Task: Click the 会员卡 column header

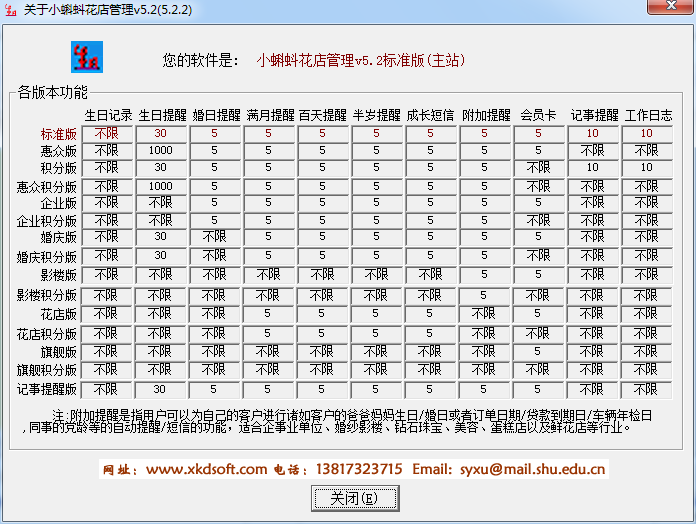Action: 539,115
